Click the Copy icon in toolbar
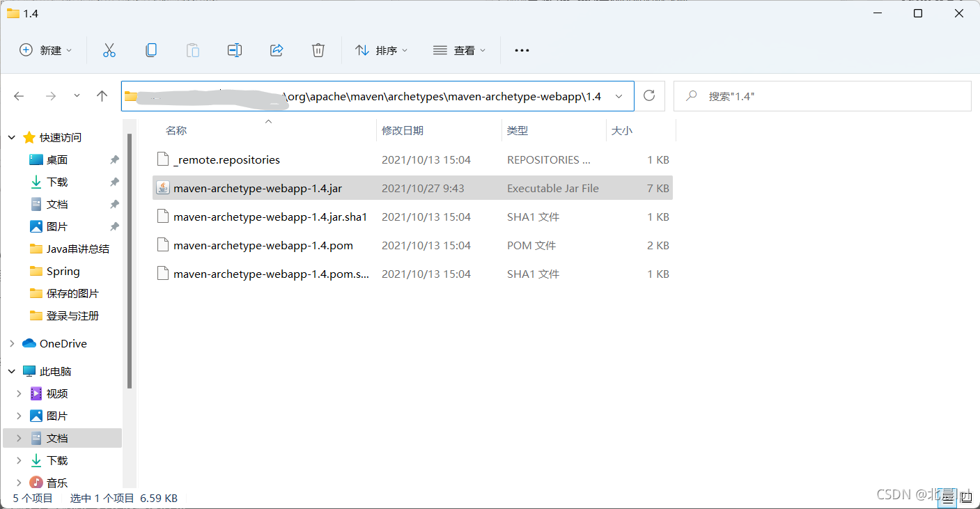 (x=150, y=50)
